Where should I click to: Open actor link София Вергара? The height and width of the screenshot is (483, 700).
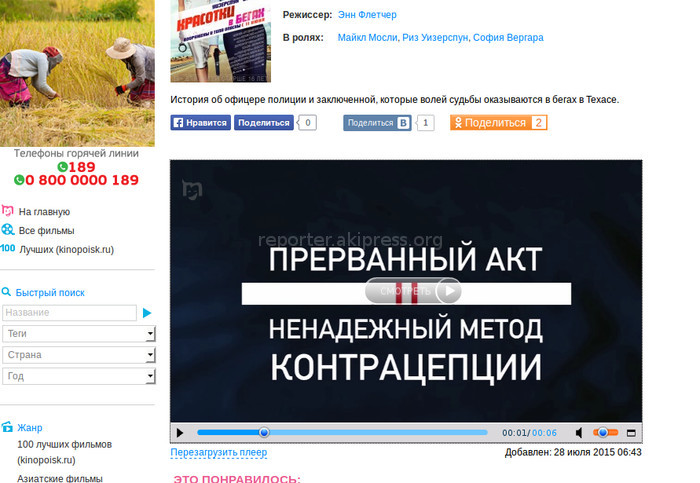pos(508,37)
